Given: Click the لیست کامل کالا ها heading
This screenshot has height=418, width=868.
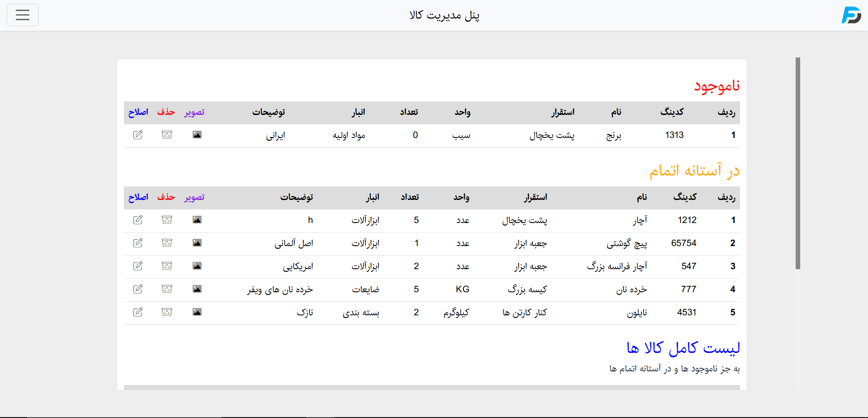Looking at the screenshot, I should click(683, 347).
